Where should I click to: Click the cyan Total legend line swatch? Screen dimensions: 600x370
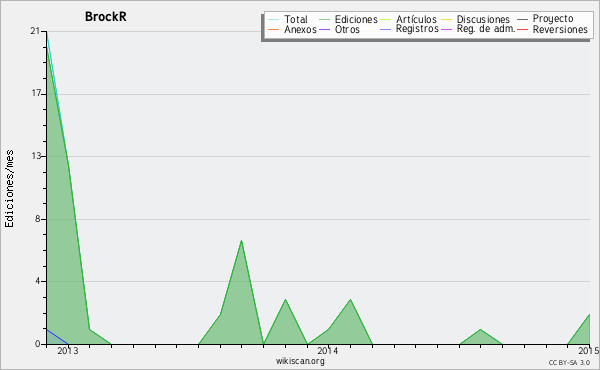pyautogui.click(x=274, y=19)
